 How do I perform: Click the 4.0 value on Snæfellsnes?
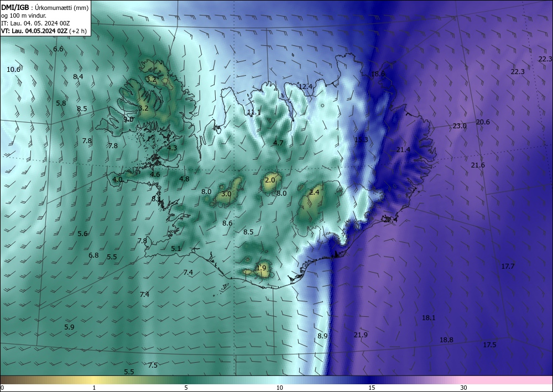(x=117, y=180)
